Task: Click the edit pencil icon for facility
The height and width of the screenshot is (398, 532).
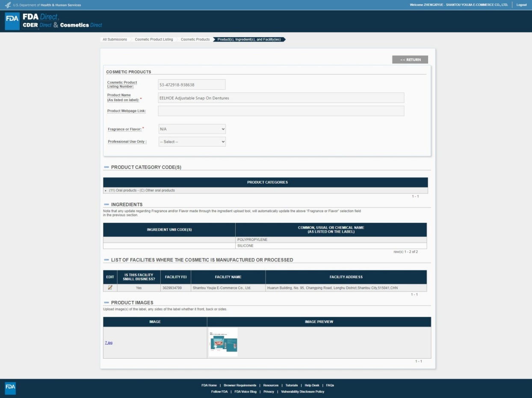Action: coord(110,288)
